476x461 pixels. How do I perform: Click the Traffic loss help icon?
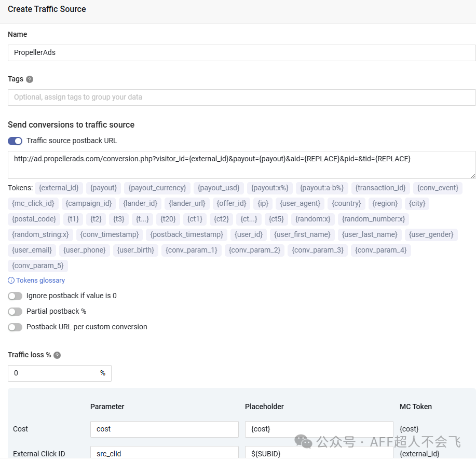[57, 355]
